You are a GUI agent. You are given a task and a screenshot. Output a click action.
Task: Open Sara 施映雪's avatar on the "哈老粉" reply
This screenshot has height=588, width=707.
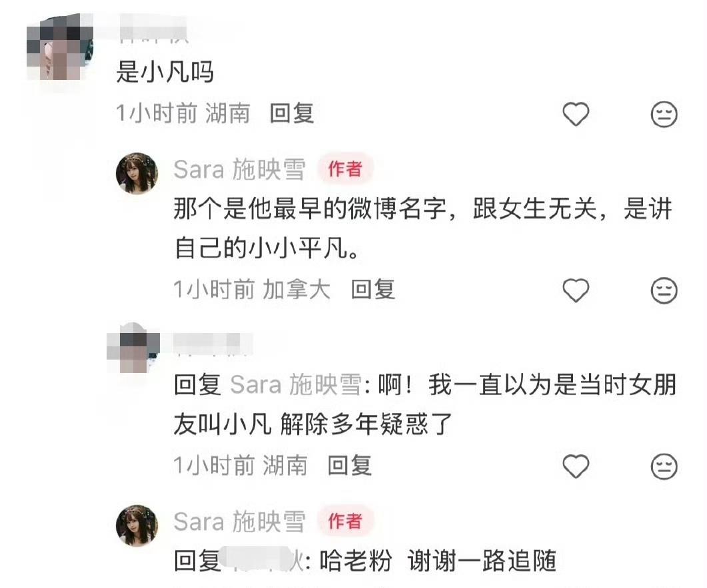(137, 525)
